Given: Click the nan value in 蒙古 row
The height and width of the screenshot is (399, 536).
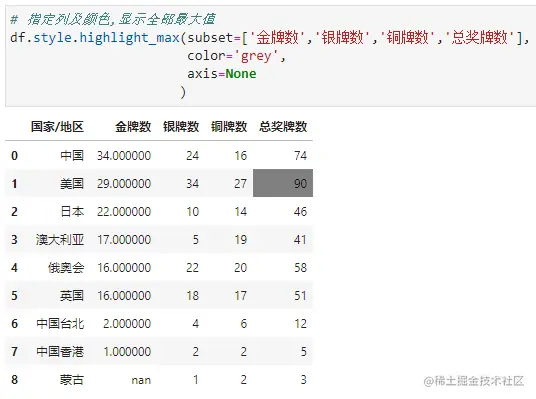Looking at the screenshot, I should click(x=141, y=380).
